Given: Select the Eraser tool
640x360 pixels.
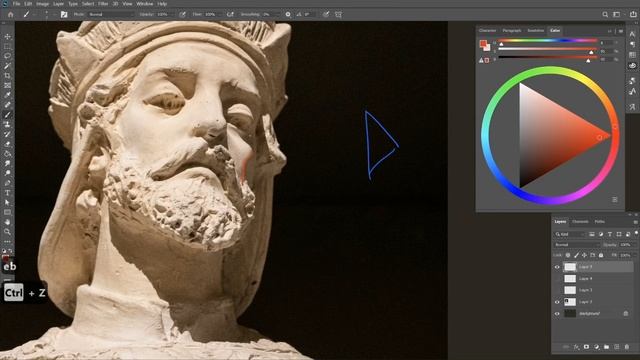Looking at the screenshot, I should (x=7, y=144).
